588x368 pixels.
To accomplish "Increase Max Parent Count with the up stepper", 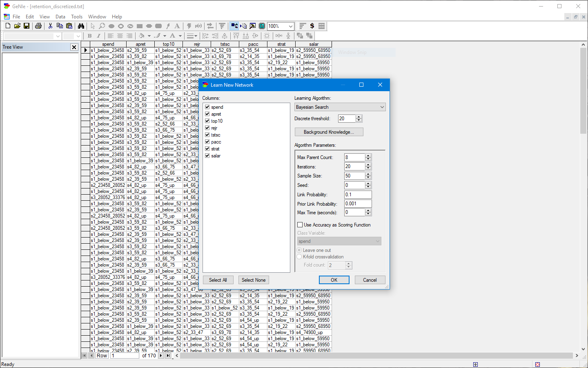I will [x=367, y=155].
